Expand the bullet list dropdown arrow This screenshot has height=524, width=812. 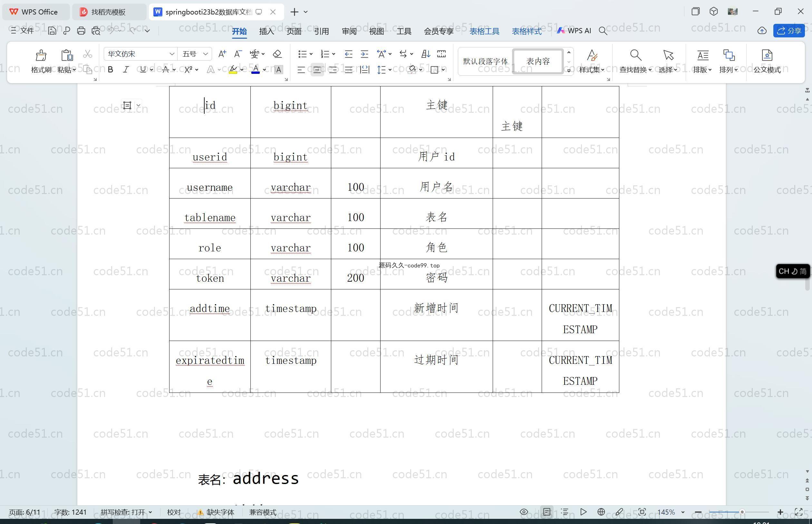(x=311, y=54)
